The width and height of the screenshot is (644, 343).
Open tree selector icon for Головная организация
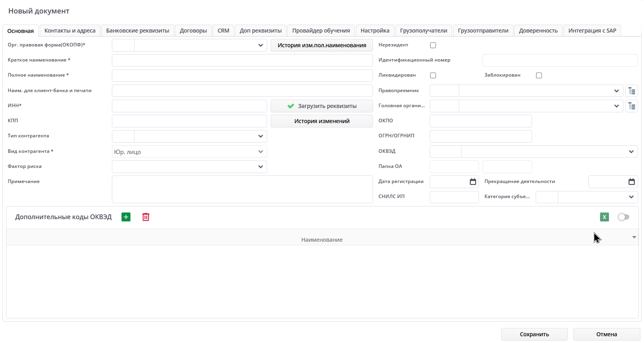pyautogui.click(x=631, y=106)
